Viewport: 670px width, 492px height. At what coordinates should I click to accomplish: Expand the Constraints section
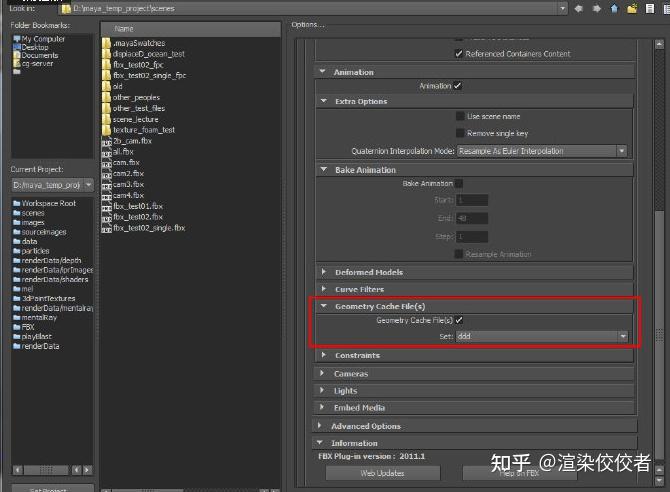coord(323,355)
